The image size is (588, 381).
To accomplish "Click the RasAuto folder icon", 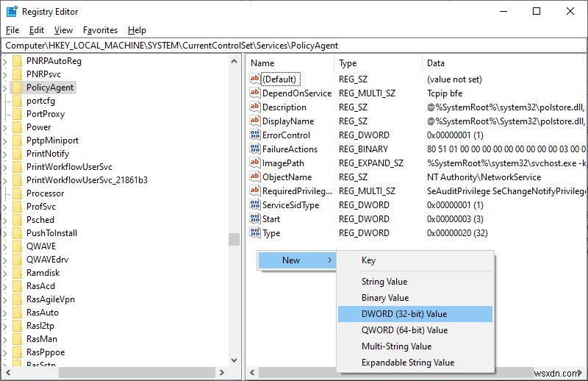I will pyautogui.click(x=17, y=313).
